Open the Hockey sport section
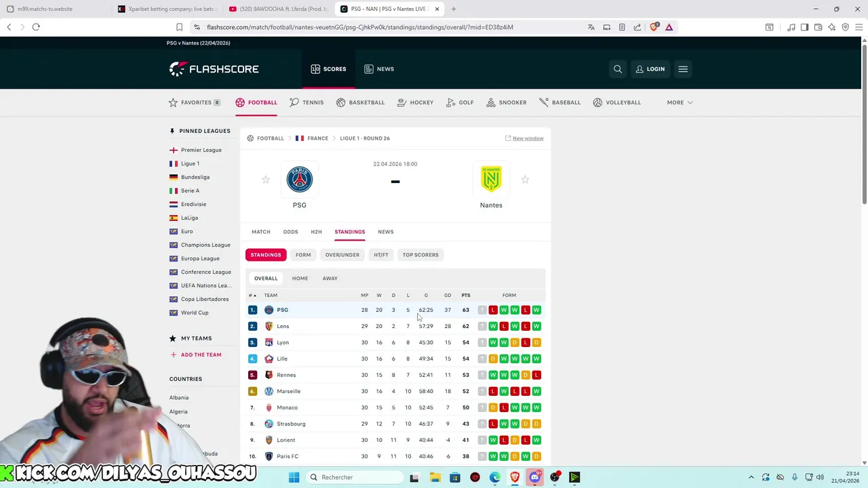The image size is (868, 488). pyautogui.click(x=415, y=102)
